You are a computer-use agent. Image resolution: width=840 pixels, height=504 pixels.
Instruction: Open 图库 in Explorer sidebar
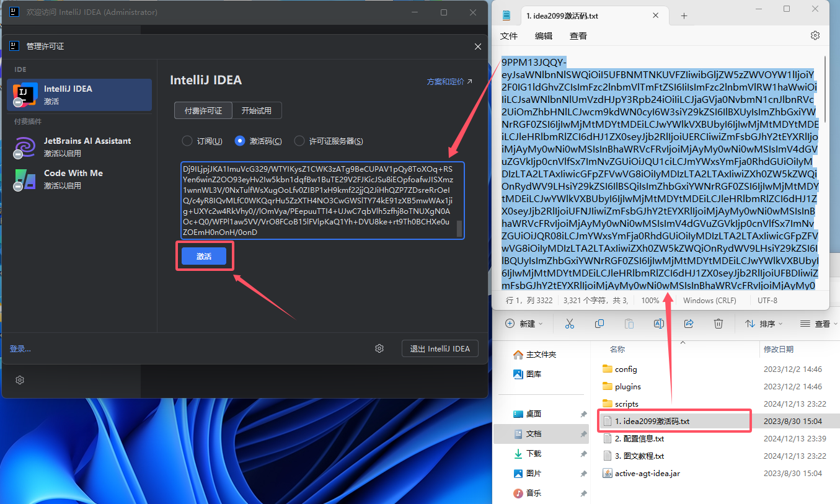527,374
